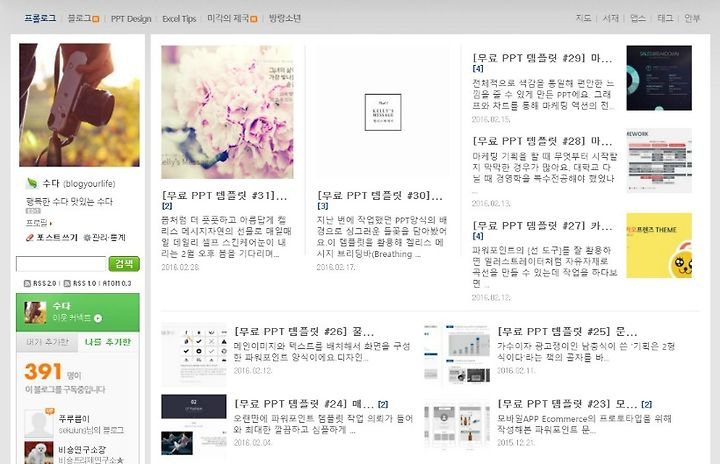Open neighbor 비상연구소장 blog link

(x=82, y=450)
